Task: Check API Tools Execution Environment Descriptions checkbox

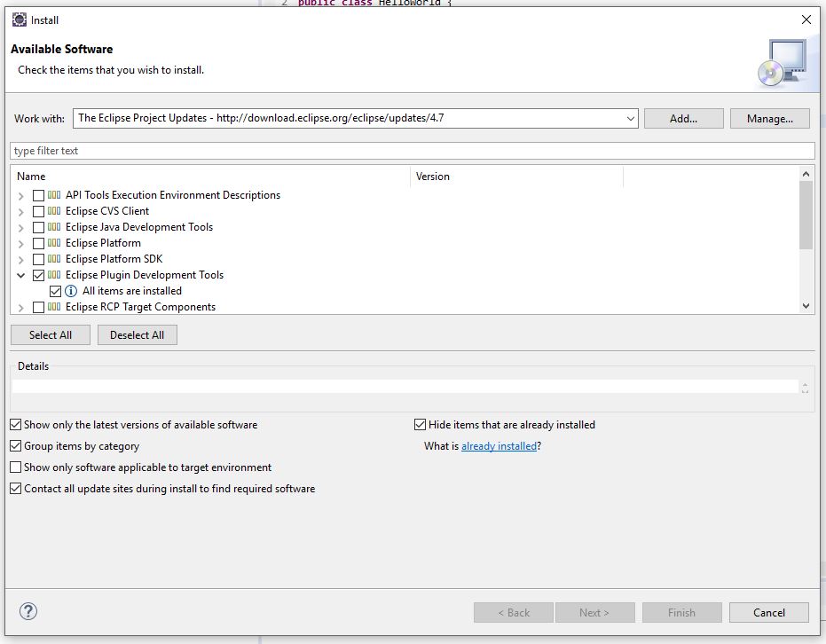Action: coord(38,195)
